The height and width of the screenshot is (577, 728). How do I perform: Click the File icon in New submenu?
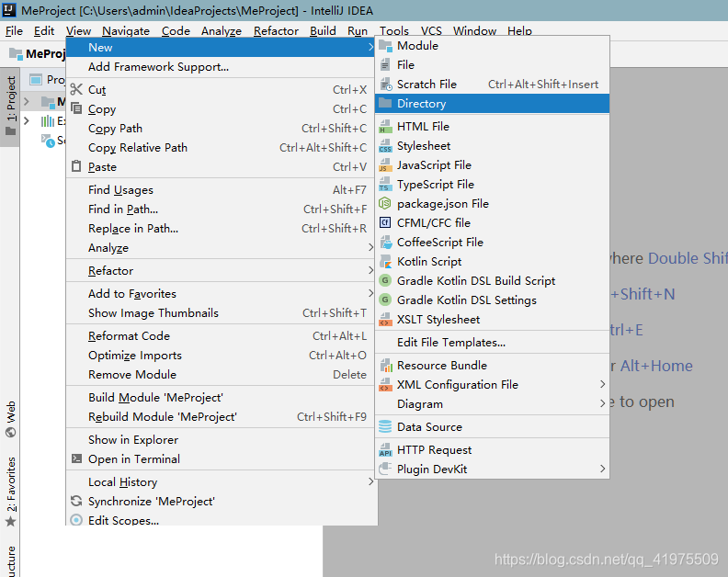[x=385, y=65]
